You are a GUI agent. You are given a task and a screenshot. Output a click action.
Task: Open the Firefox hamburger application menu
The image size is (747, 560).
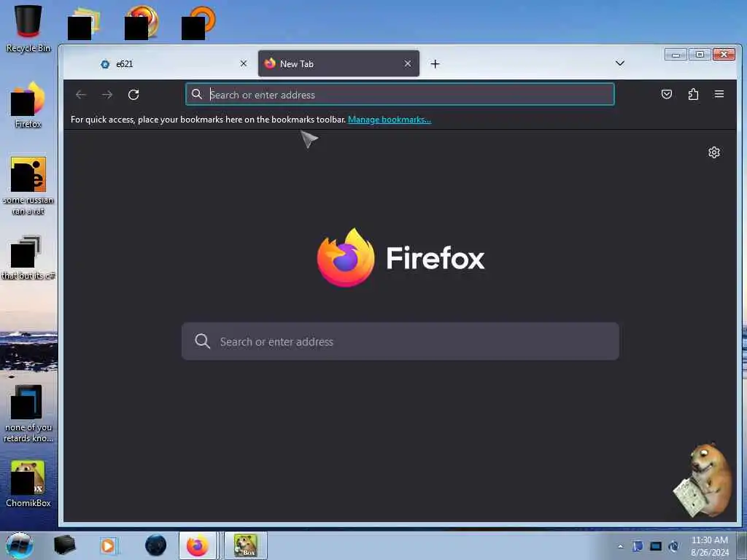[719, 94]
